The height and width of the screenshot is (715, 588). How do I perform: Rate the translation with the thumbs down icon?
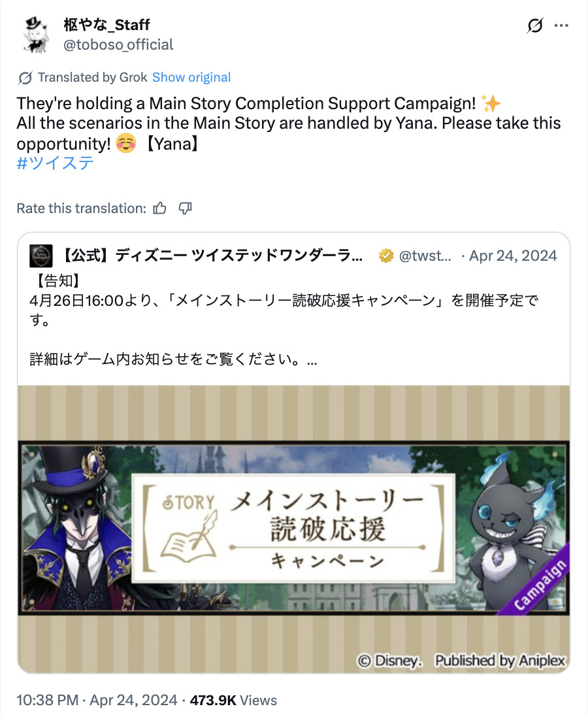tap(185, 208)
